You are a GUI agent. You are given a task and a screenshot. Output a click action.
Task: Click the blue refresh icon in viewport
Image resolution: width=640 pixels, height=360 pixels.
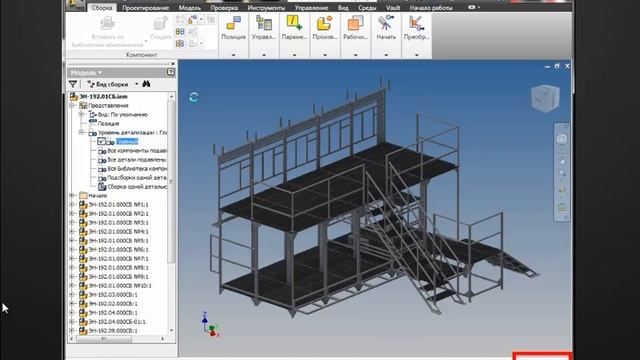point(194,97)
